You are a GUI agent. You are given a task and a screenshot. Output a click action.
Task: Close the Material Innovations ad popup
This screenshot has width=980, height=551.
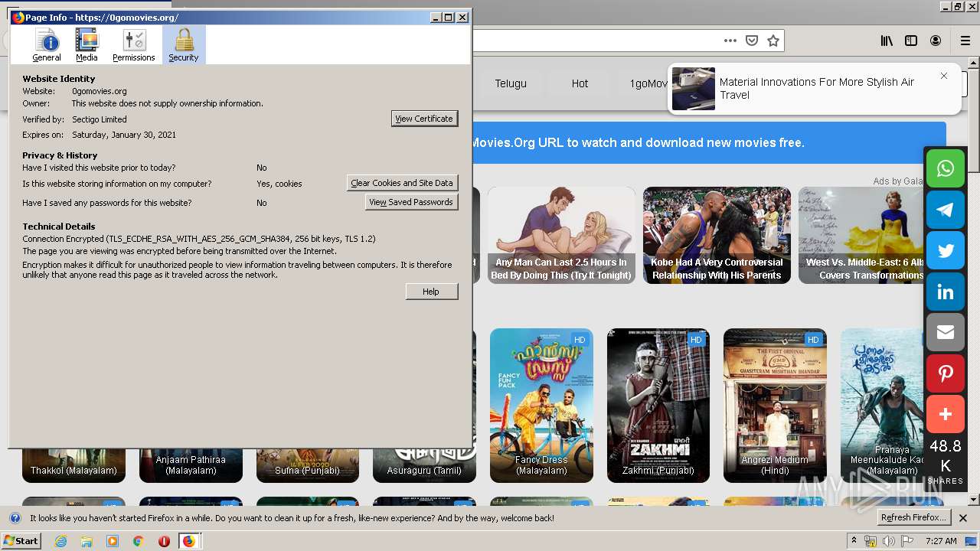point(944,76)
